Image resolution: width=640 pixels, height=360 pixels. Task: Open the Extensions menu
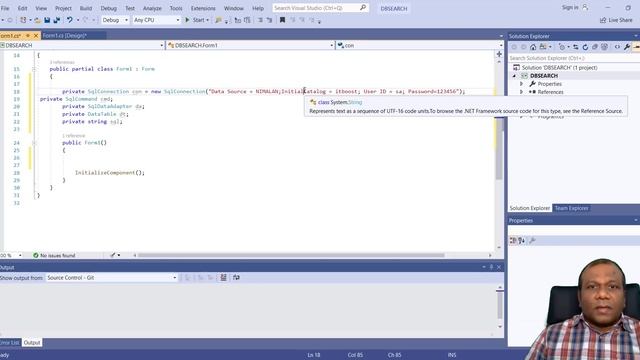[203, 8]
